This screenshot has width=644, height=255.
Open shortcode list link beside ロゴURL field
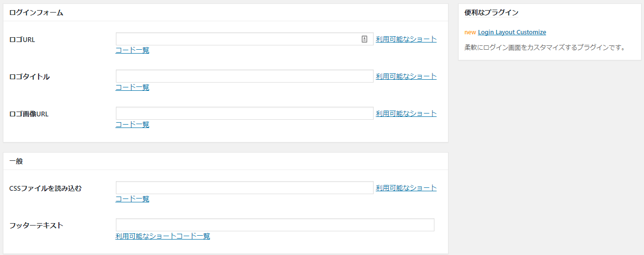click(x=406, y=39)
